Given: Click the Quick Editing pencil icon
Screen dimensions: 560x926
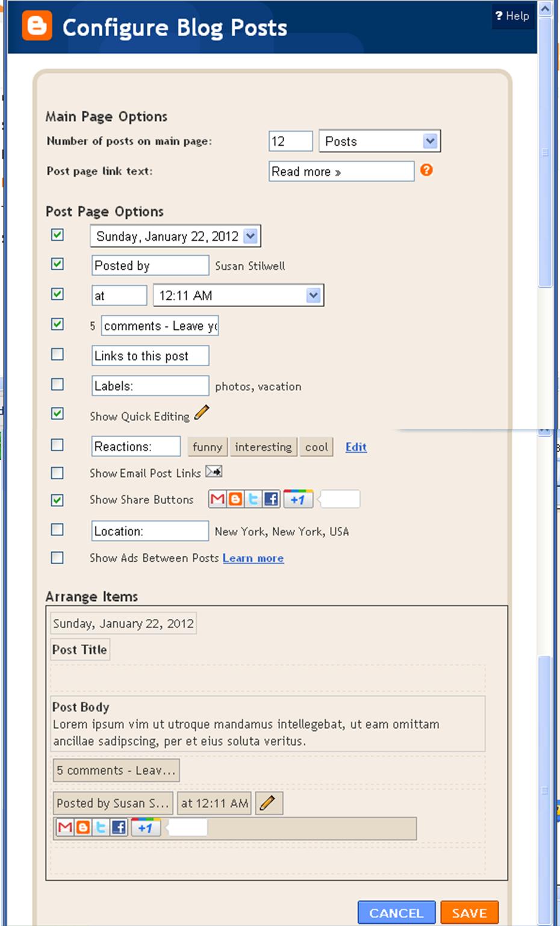Looking at the screenshot, I should (x=203, y=413).
